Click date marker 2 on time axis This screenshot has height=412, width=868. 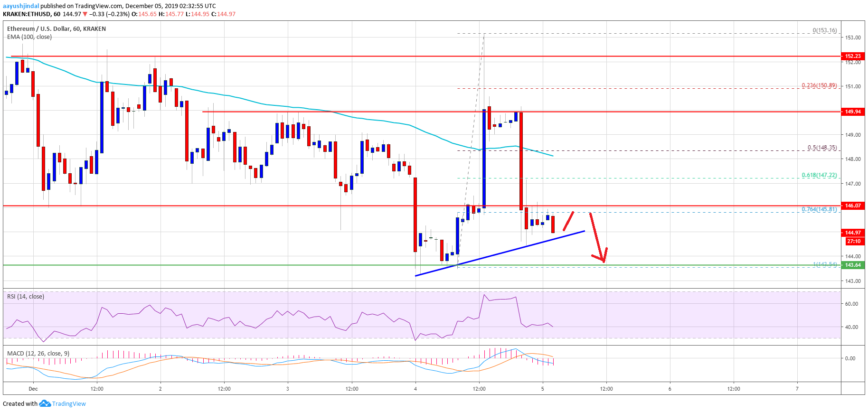click(x=160, y=389)
